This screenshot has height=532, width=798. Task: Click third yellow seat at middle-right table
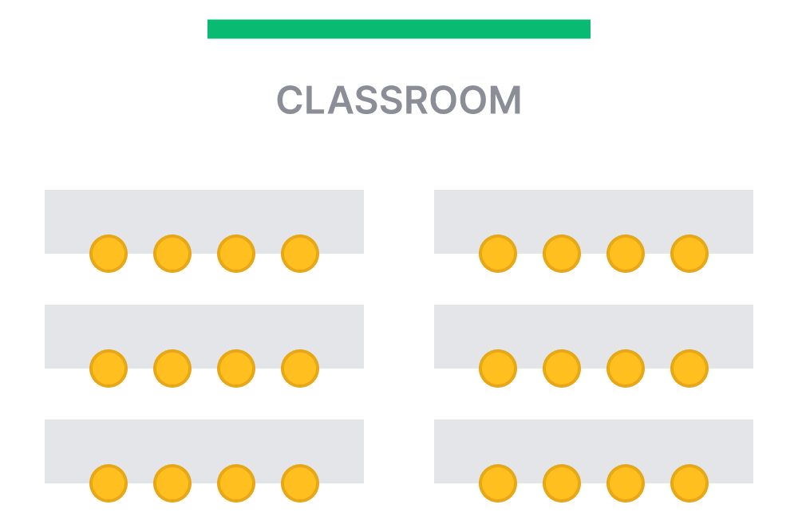[x=626, y=368]
